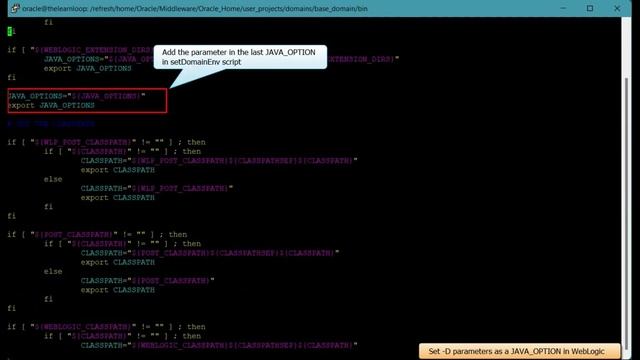Click CLASSPATH line with WLP_POST_CLASSPATH and CLASSPATHSEP
The image size is (640, 360).
click(219, 161)
